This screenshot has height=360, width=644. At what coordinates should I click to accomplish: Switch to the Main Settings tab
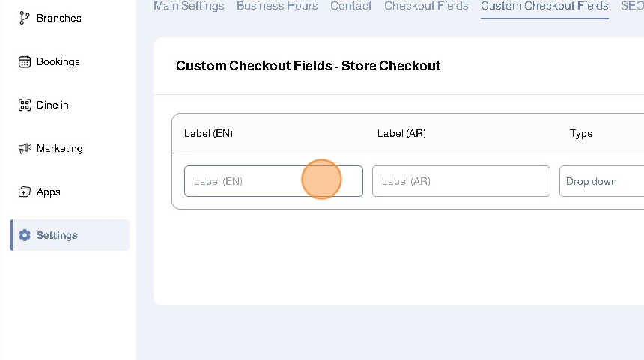pyautogui.click(x=189, y=6)
